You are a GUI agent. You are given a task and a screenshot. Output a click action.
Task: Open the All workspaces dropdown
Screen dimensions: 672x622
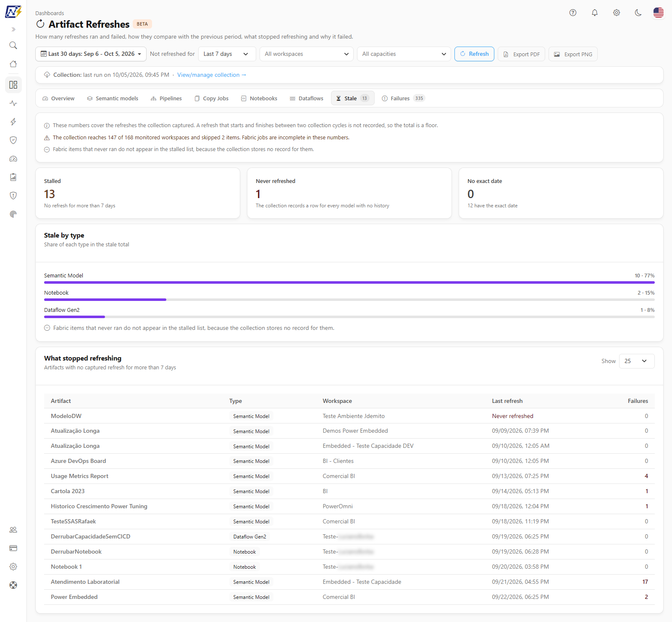(x=307, y=54)
